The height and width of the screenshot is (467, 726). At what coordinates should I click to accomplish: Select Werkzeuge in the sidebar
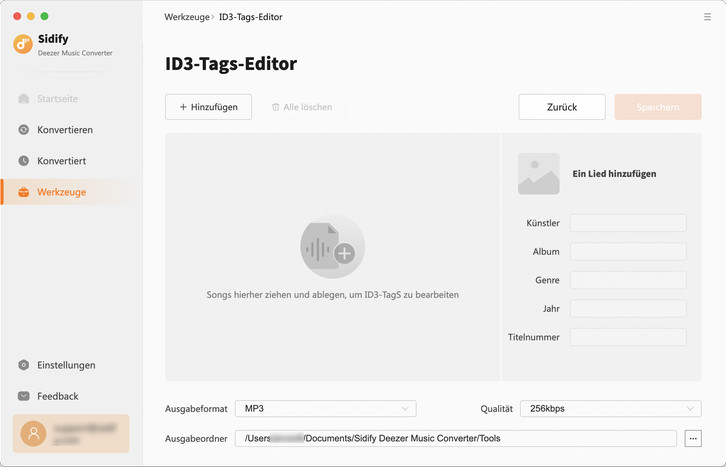pyautogui.click(x=71, y=192)
